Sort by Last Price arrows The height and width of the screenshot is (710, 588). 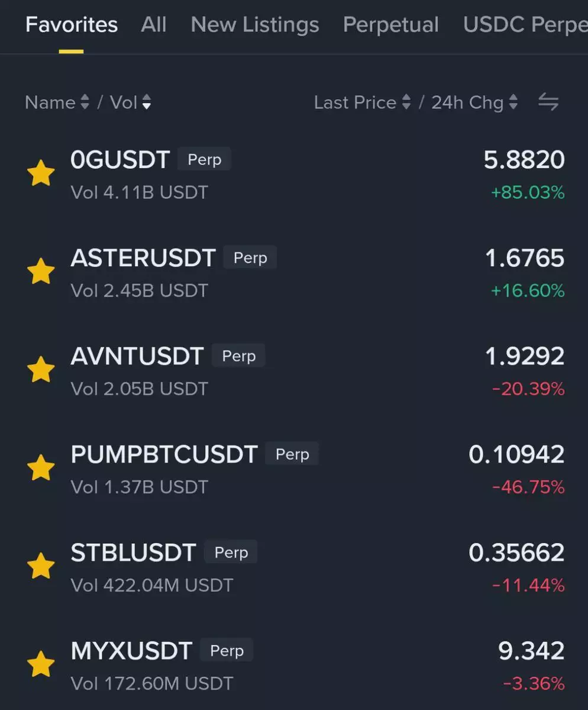406,102
